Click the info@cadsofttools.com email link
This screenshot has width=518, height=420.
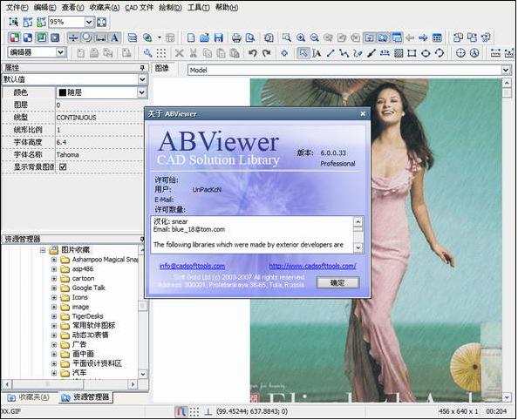click(x=192, y=266)
